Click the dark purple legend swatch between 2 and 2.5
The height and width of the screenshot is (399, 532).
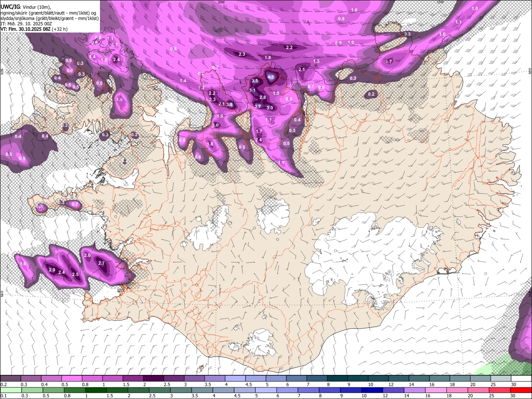153,379
